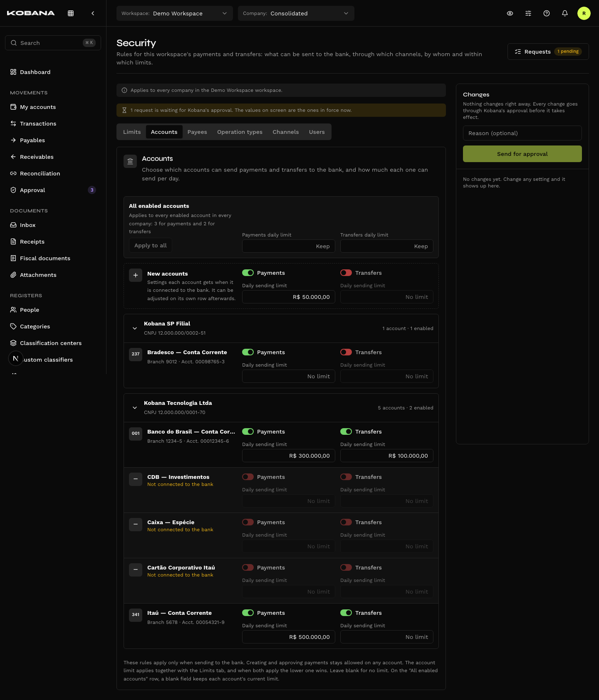Open Categories in sidebar
This screenshot has height=700, width=599.
click(x=53, y=326)
